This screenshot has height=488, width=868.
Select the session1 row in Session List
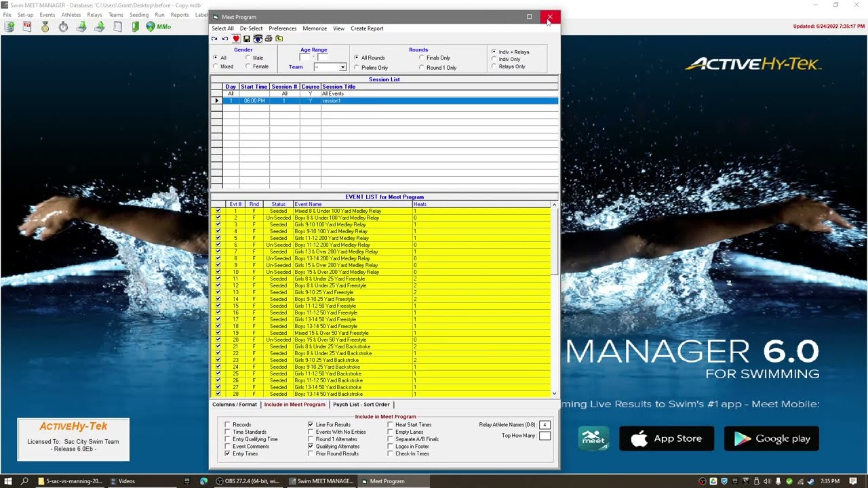[x=384, y=101]
